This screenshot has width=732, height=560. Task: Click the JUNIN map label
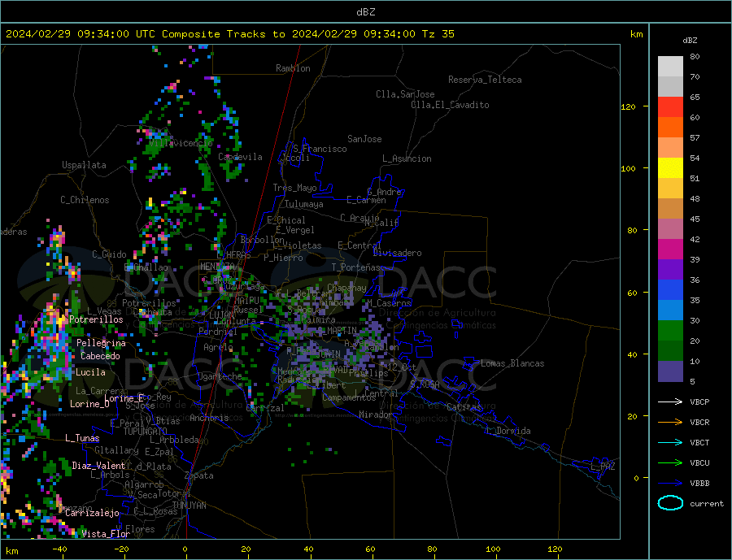point(329,354)
